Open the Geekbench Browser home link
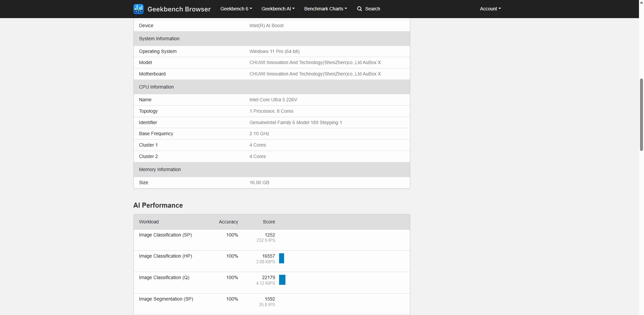 click(x=172, y=9)
